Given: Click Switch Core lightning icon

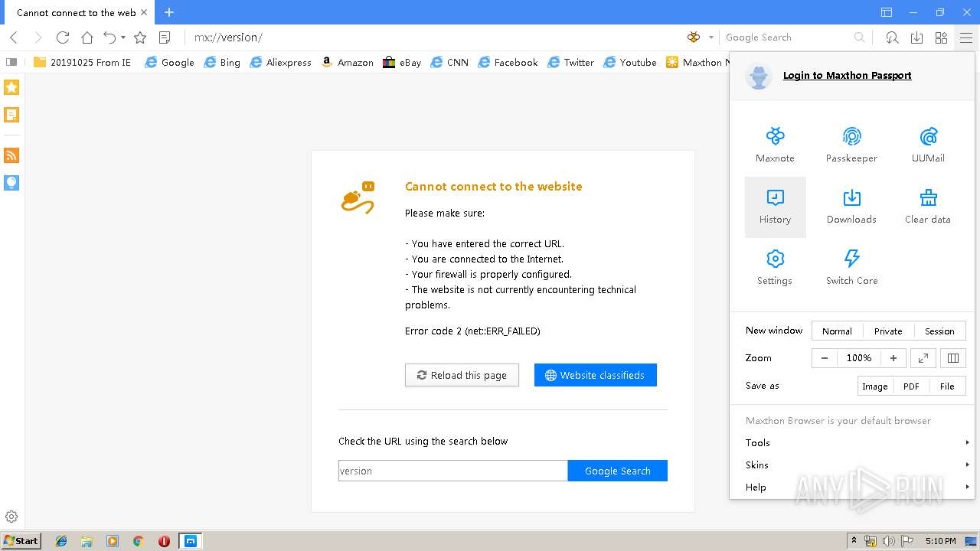Looking at the screenshot, I should tap(851, 258).
